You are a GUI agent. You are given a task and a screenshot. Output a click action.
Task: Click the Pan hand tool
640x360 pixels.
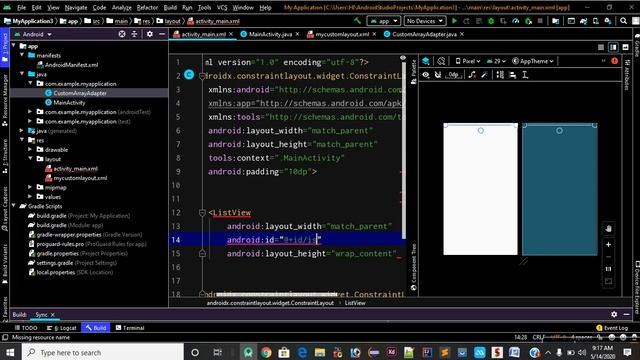(608, 229)
